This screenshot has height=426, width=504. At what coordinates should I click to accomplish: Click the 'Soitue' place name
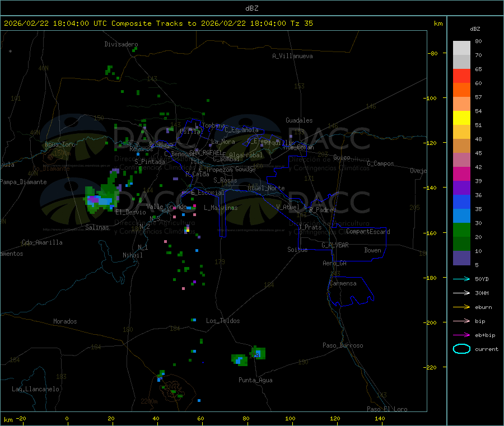pyautogui.click(x=297, y=250)
